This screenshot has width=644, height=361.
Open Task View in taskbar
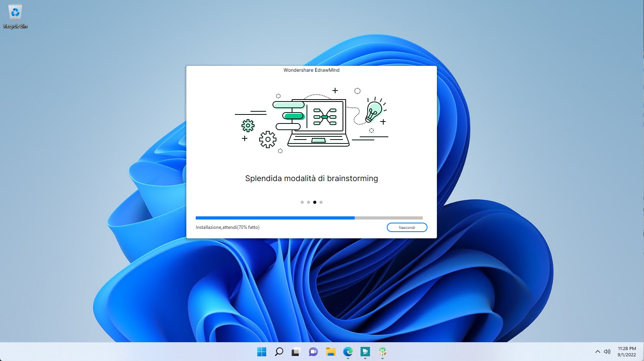[296, 352]
